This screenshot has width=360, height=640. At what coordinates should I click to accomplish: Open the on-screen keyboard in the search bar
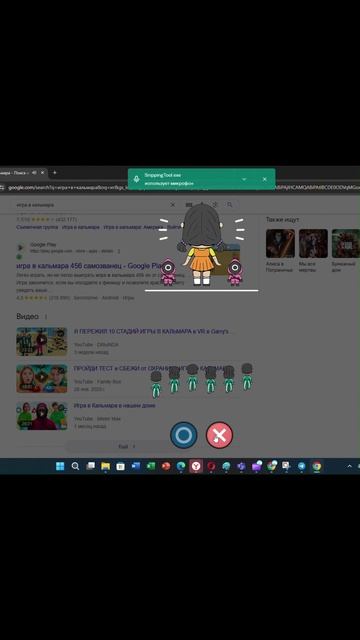pyautogui.click(x=189, y=204)
